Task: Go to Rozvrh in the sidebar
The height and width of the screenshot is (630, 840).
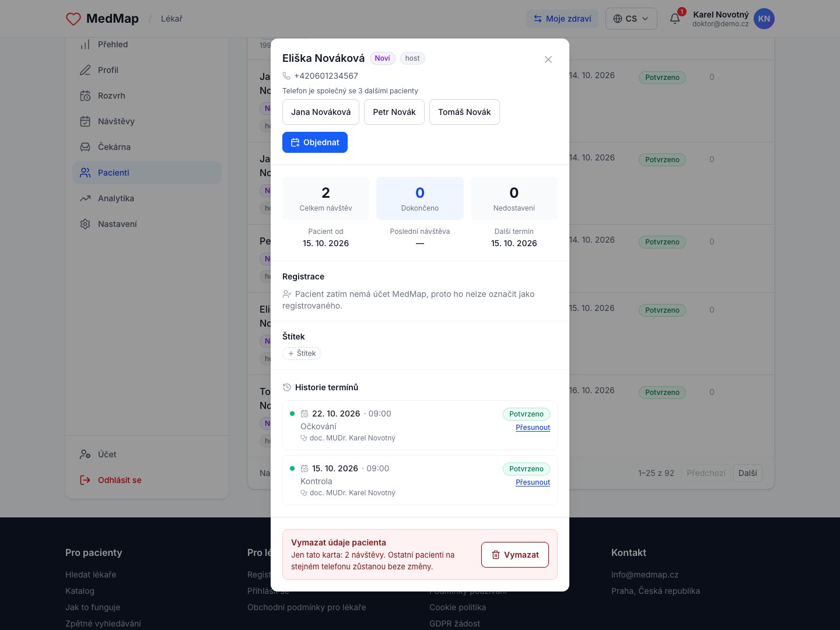Action: 147,96
